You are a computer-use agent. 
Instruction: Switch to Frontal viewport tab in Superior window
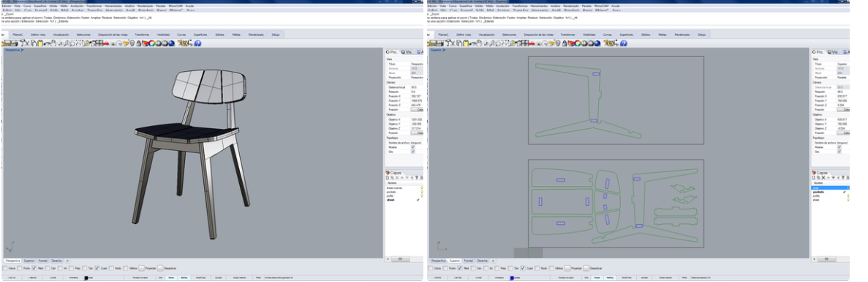pos(469,261)
